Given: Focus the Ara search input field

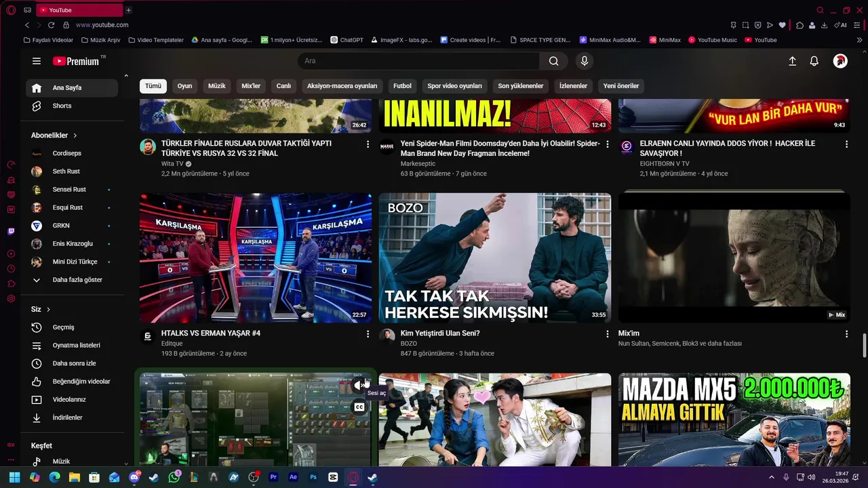Looking at the screenshot, I should 418,61.
